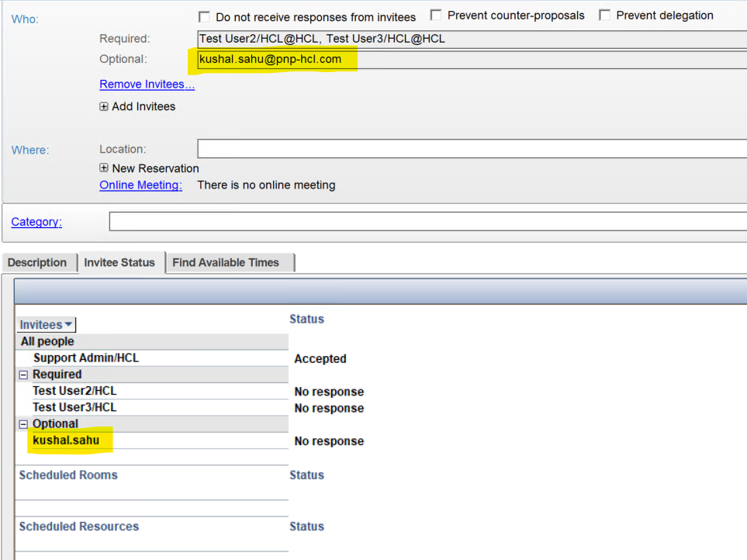This screenshot has width=747, height=560.
Task: Collapse the Required invitees group
Action: coord(25,375)
